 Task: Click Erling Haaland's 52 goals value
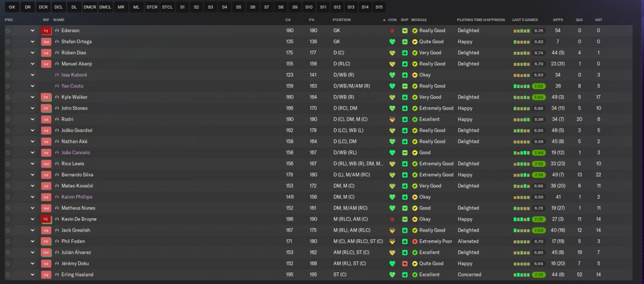579,274
